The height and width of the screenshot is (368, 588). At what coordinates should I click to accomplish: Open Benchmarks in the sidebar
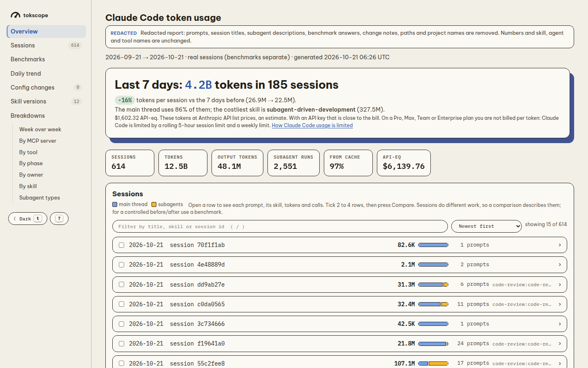[x=46, y=59]
